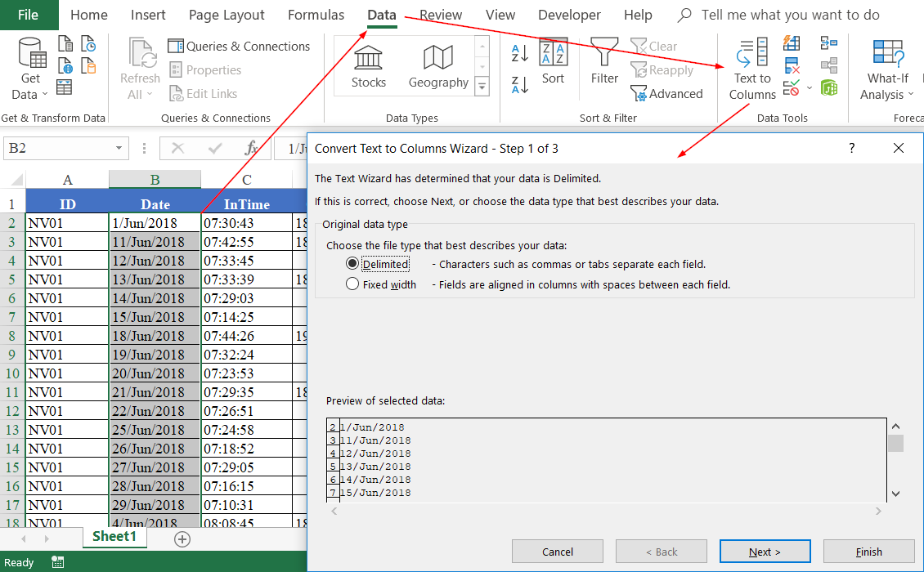
Task: Click the Data Validation icon
Action: 792,87
